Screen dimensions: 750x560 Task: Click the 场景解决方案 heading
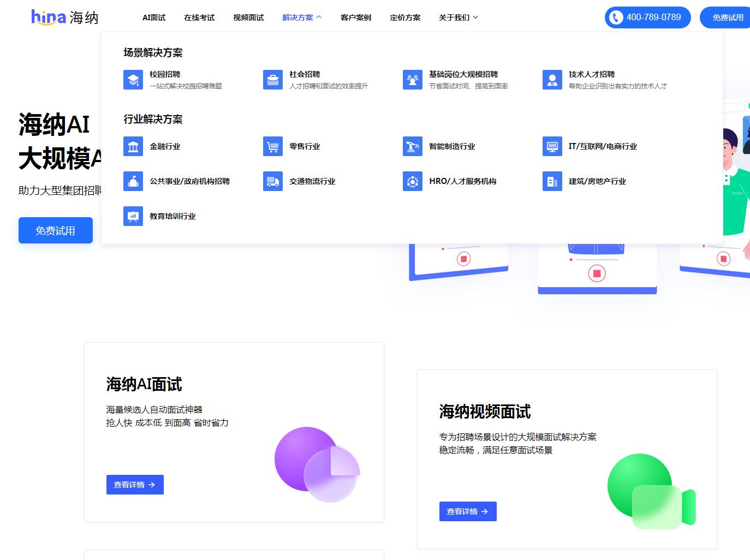click(153, 53)
